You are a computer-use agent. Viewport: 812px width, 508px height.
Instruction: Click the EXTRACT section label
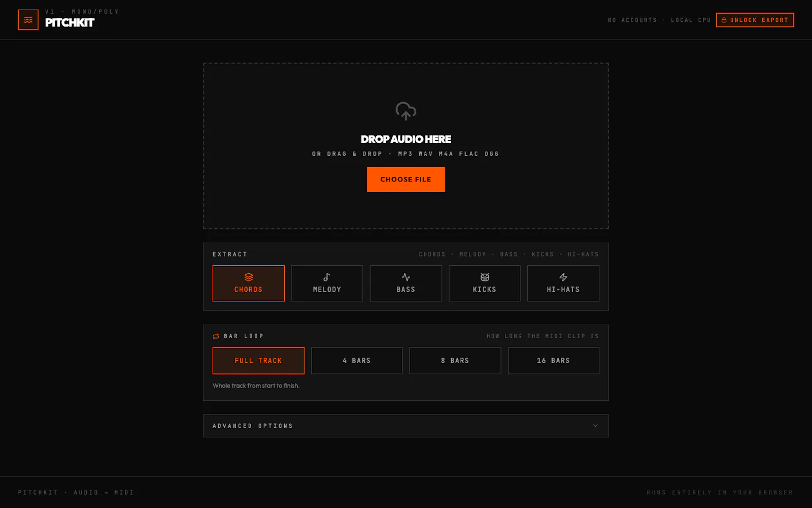point(230,255)
